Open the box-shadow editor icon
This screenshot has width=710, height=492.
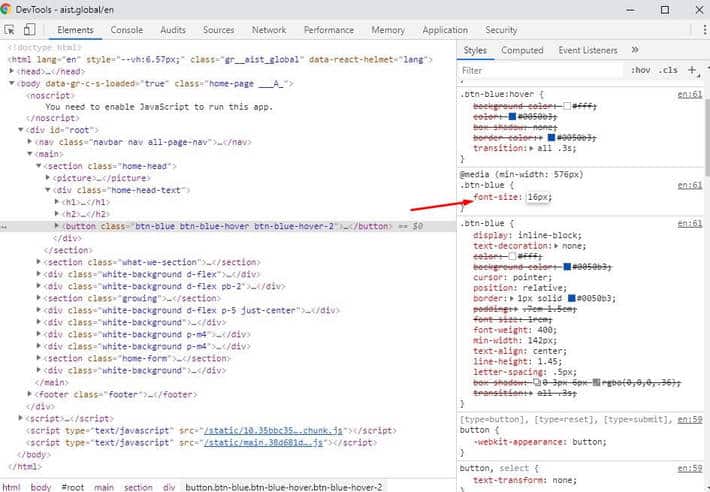537,383
